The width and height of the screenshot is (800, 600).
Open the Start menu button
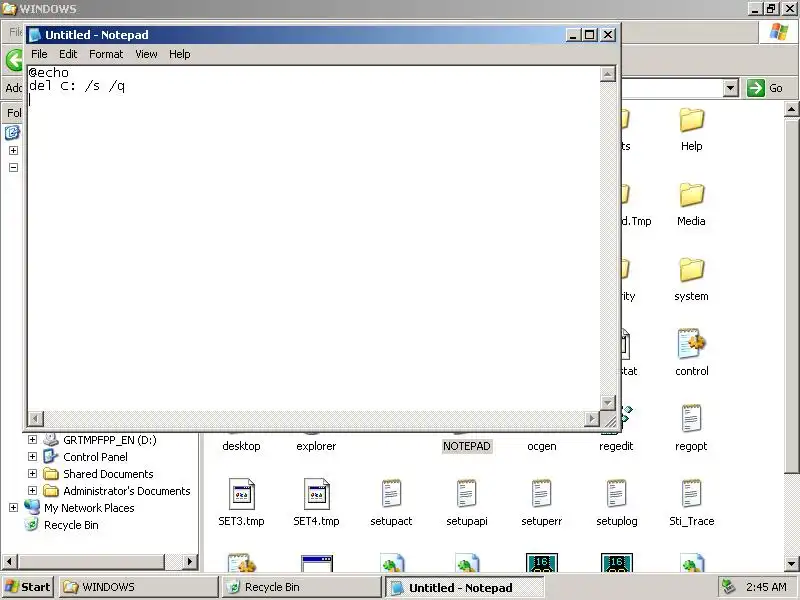[28, 587]
